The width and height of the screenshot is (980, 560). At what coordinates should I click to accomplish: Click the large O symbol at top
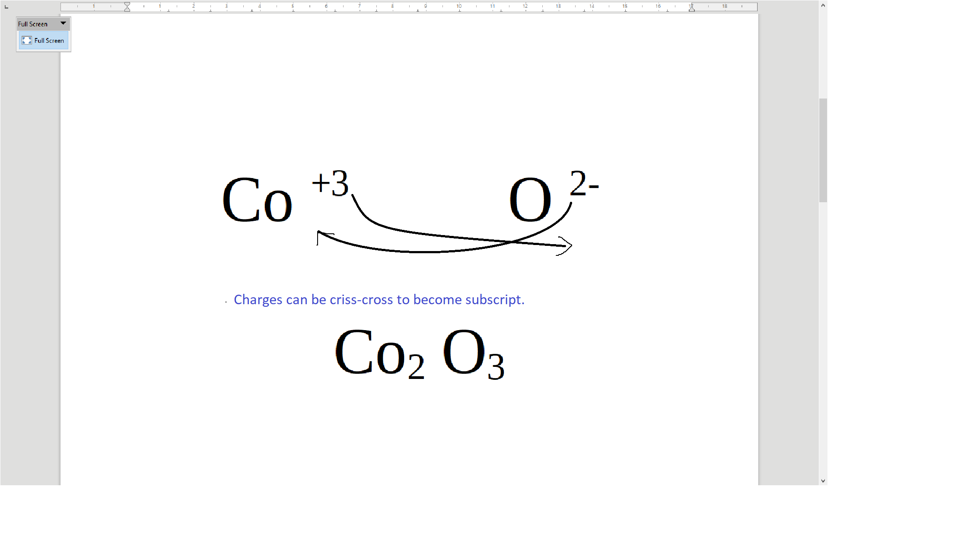click(x=530, y=200)
